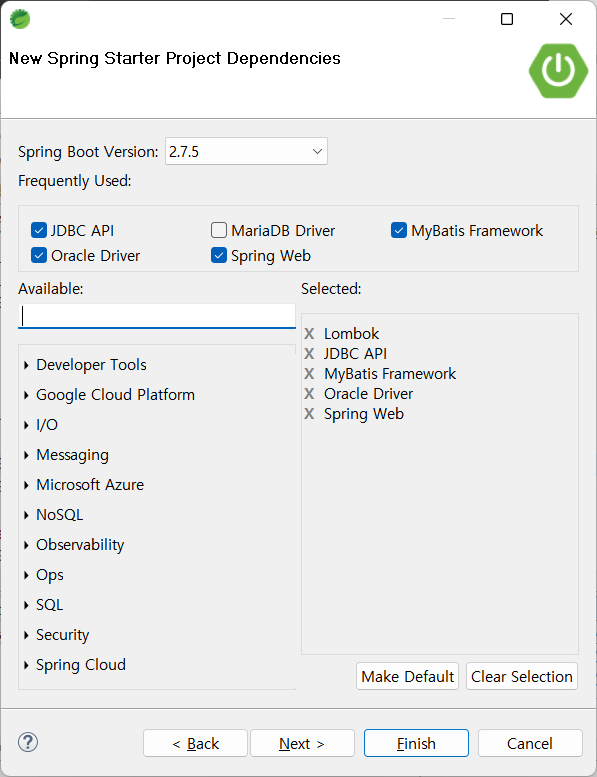Viewport: 597px width, 777px height.
Task: Remove Spring Web via its X icon
Action: tap(309, 413)
